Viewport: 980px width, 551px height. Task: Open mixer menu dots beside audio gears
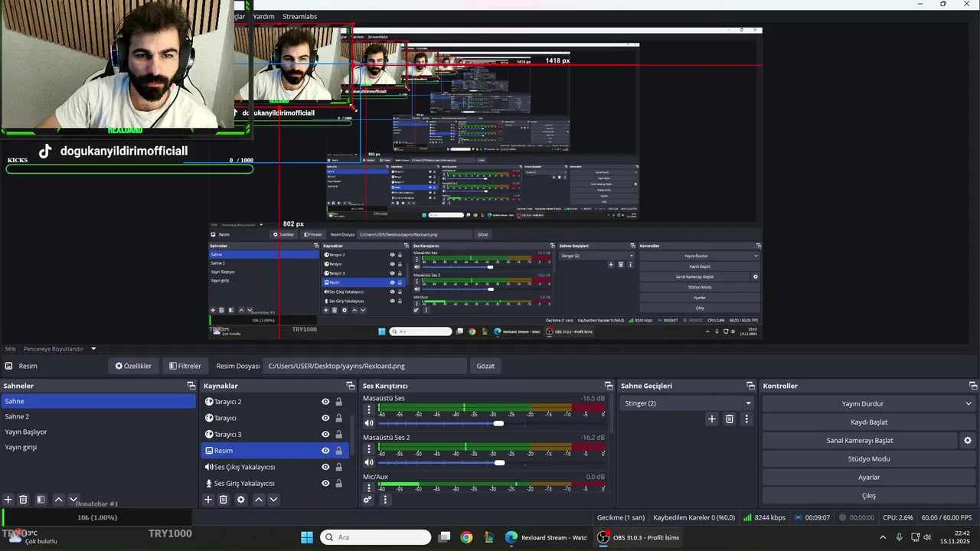pyautogui.click(x=385, y=500)
